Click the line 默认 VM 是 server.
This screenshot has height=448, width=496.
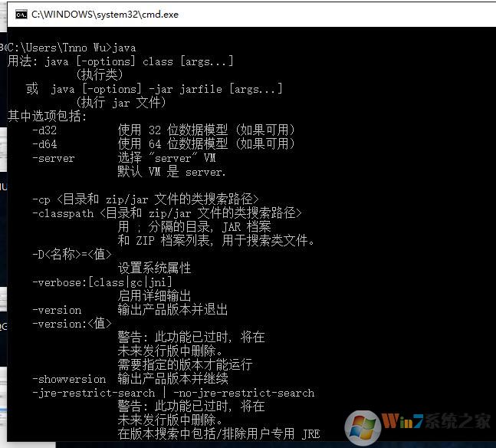pyautogui.click(x=172, y=172)
